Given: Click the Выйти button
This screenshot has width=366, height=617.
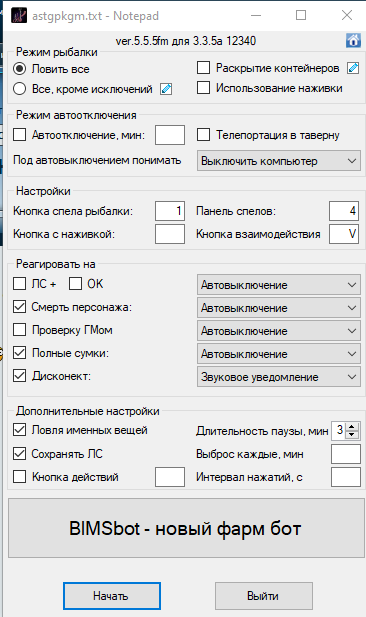Looking at the screenshot, I should click(264, 596).
